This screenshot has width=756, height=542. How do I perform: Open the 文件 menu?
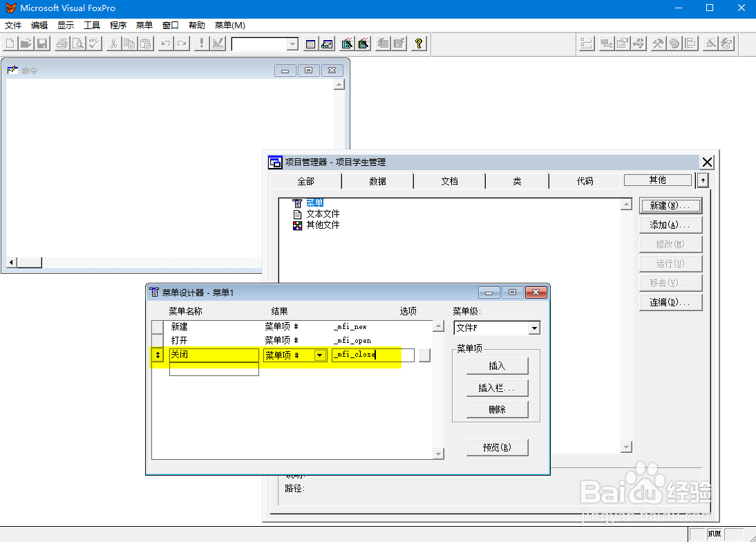click(13, 25)
